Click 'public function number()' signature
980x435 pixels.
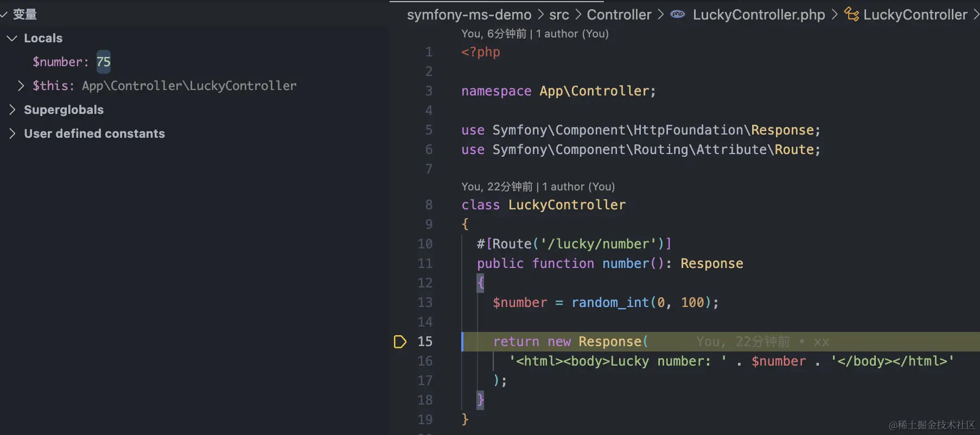click(x=570, y=264)
